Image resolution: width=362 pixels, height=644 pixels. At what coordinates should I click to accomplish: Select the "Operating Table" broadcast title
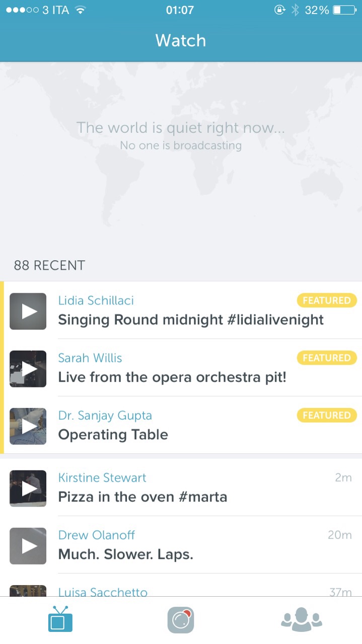coord(113,435)
